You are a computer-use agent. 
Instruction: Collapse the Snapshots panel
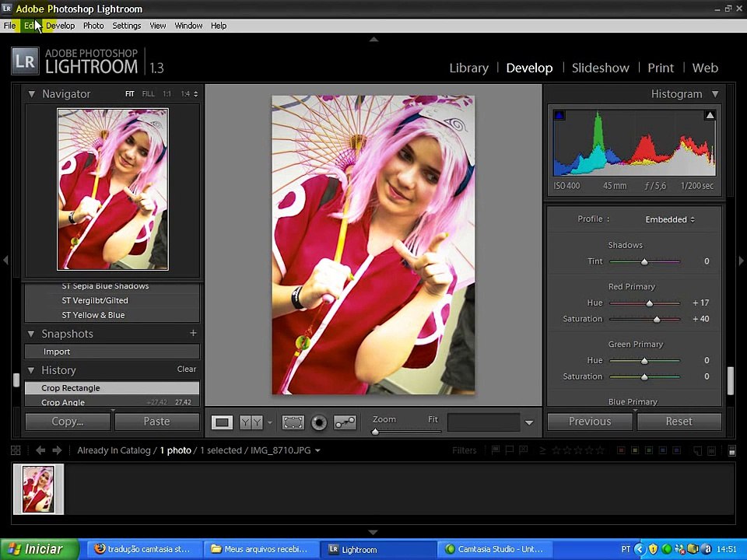tap(31, 334)
